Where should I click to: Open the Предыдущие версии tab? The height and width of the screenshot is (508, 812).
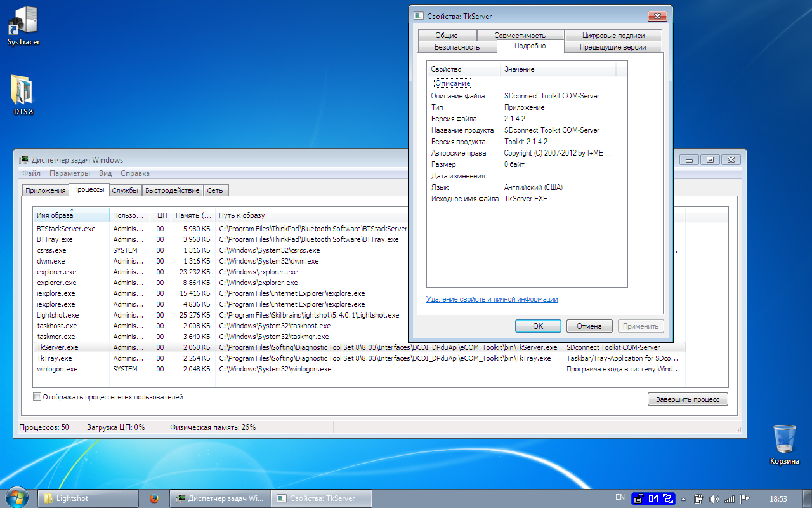pyautogui.click(x=613, y=47)
